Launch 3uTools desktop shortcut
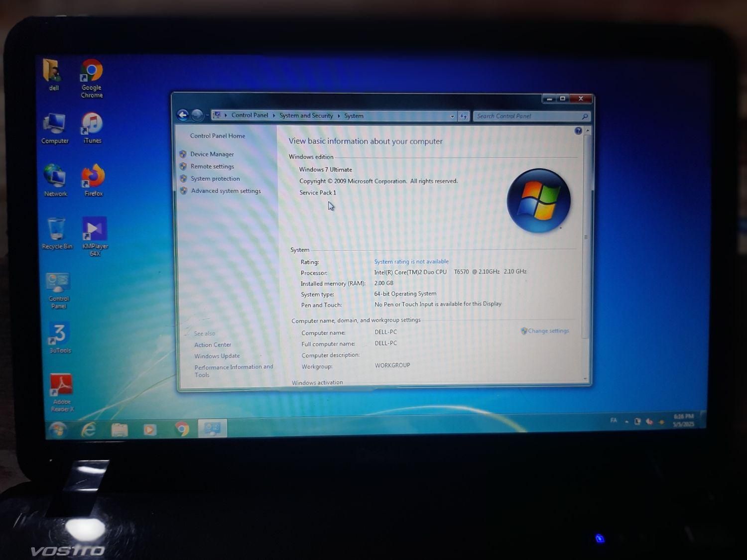747x560 pixels. click(60, 337)
